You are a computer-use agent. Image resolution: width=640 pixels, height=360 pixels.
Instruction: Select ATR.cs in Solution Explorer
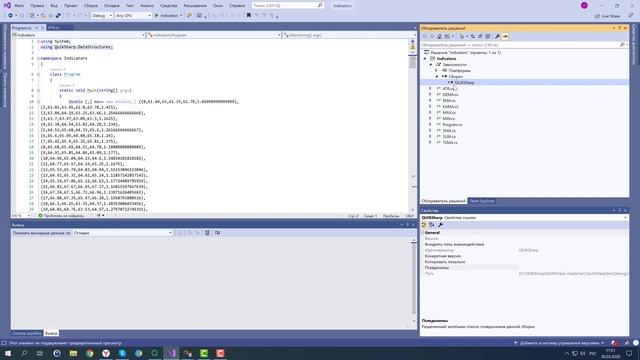coord(448,89)
